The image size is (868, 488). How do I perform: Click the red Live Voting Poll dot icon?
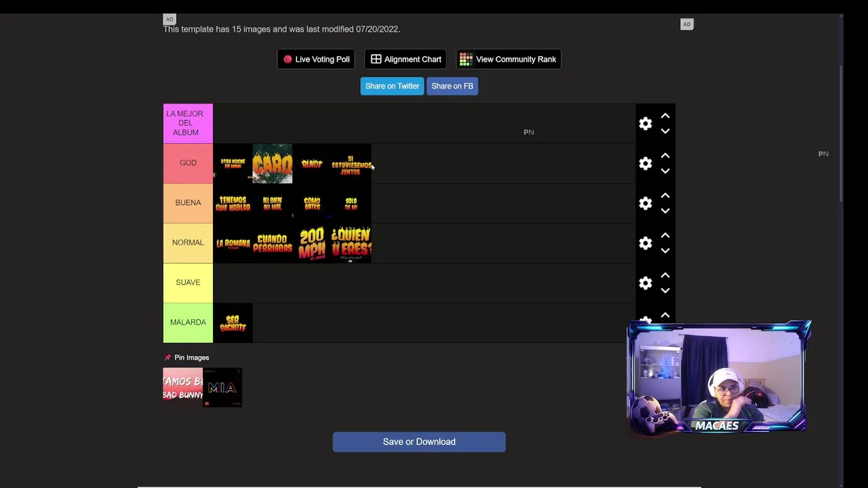pos(288,59)
